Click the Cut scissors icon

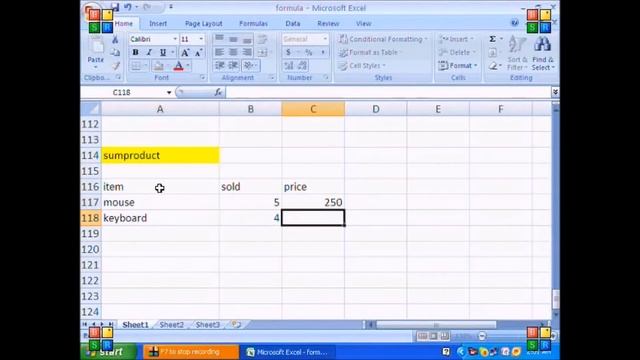coord(115,39)
